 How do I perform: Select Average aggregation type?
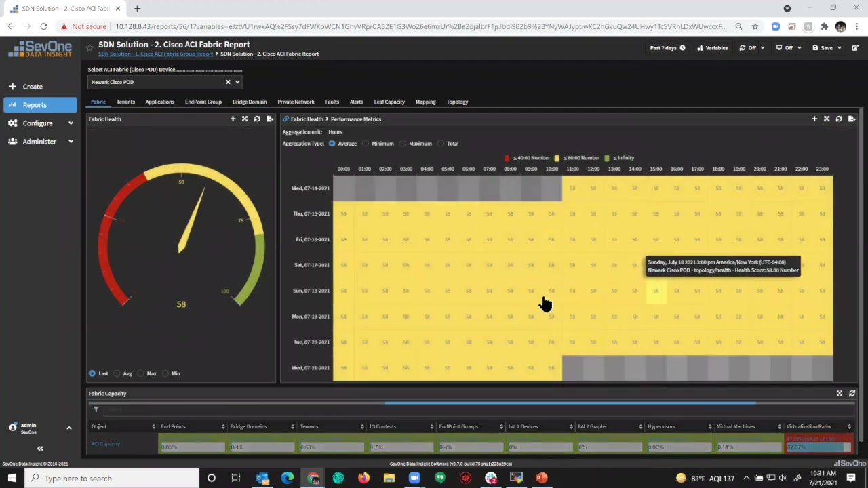pos(332,144)
